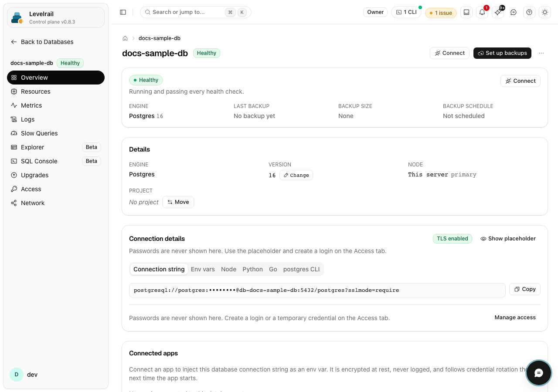Open the three-dot more options menu

pyautogui.click(x=541, y=53)
